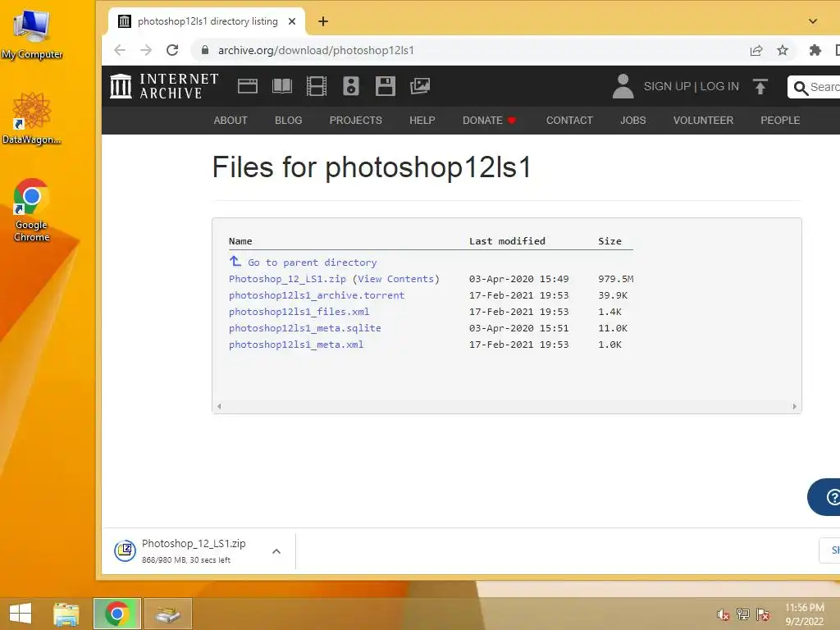Click SIGN UP link

tap(667, 86)
